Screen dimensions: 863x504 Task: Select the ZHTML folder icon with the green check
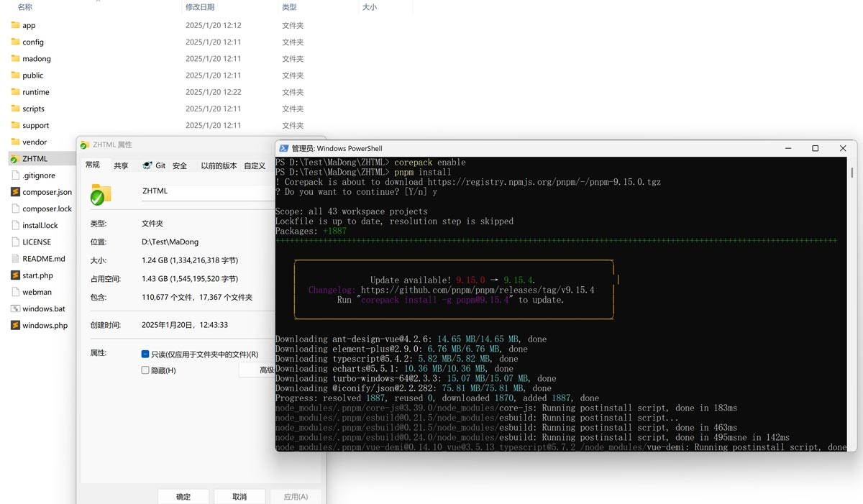click(x=15, y=158)
